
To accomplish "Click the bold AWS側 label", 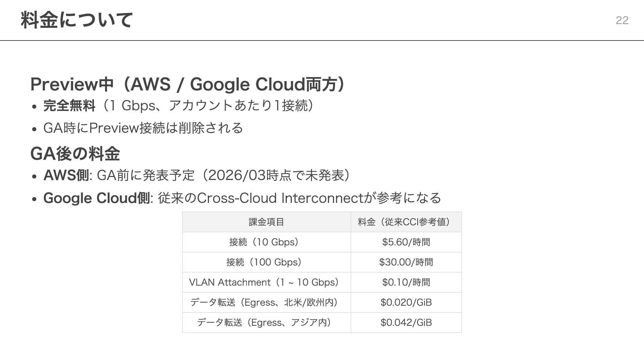I will coord(66,175).
